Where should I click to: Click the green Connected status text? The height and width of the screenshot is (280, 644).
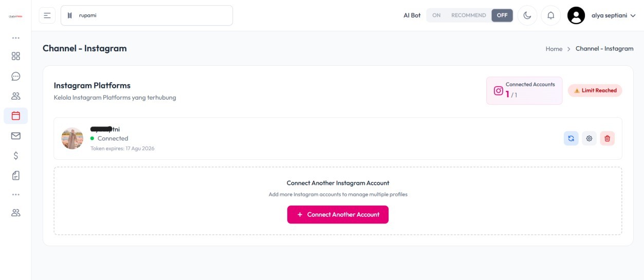[x=113, y=139]
